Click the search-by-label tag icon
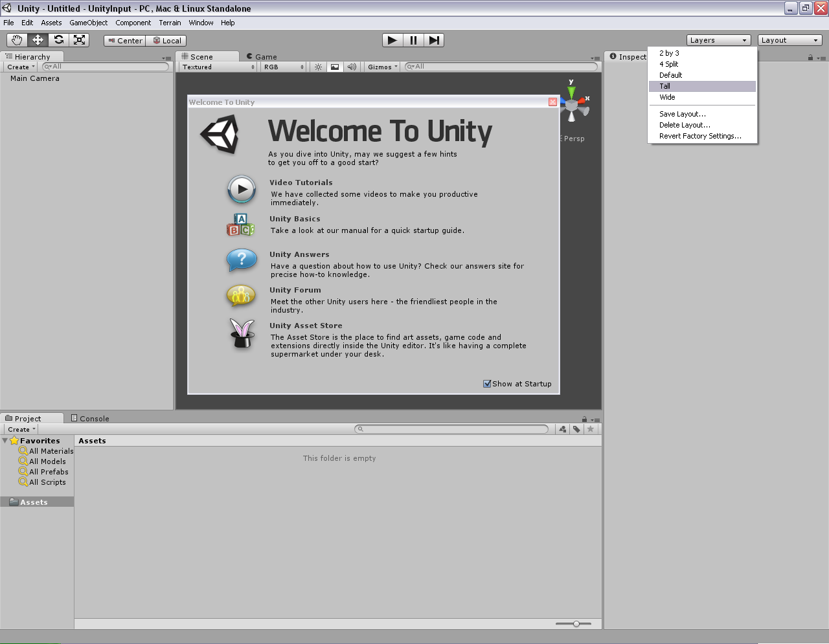This screenshot has height=644, width=829. click(x=576, y=428)
